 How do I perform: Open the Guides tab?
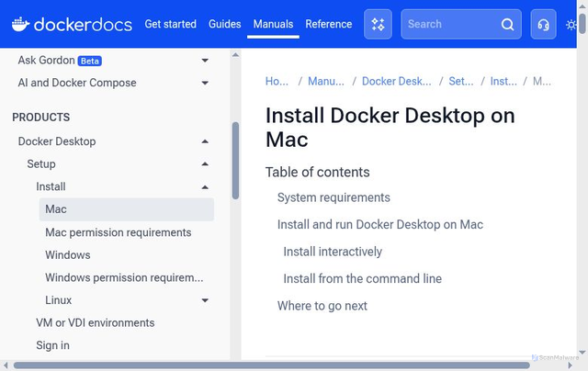pyautogui.click(x=224, y=24)
